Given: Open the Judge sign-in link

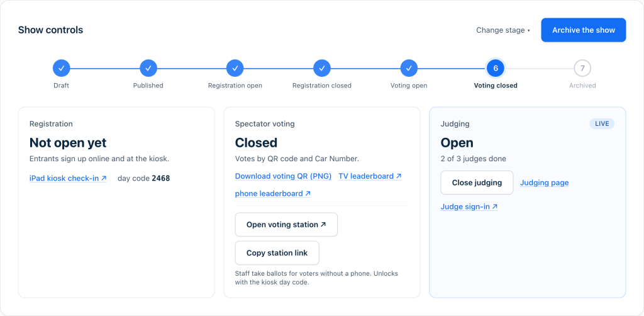Looking at the screenshot, I should pyautogui.click(x=469, y=206).
